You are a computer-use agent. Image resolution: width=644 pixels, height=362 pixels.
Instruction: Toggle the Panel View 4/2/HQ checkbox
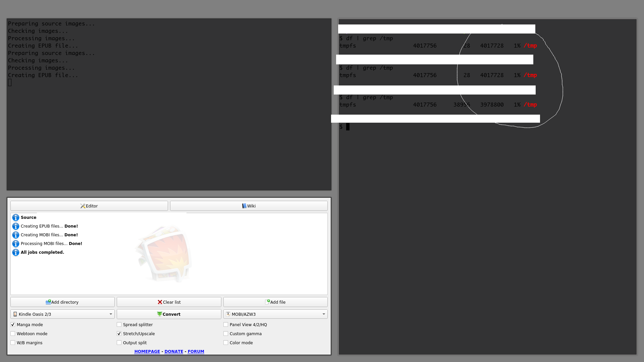[226, 324]
